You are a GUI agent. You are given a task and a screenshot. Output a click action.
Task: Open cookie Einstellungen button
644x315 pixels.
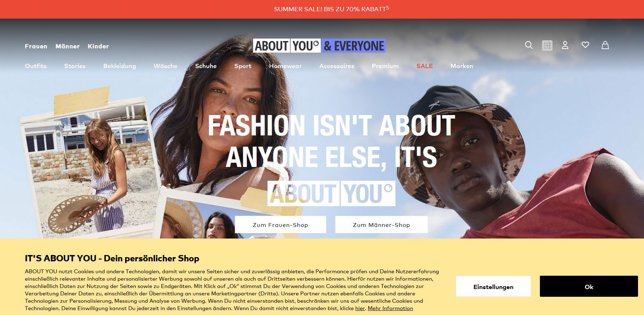coord(493,286)
